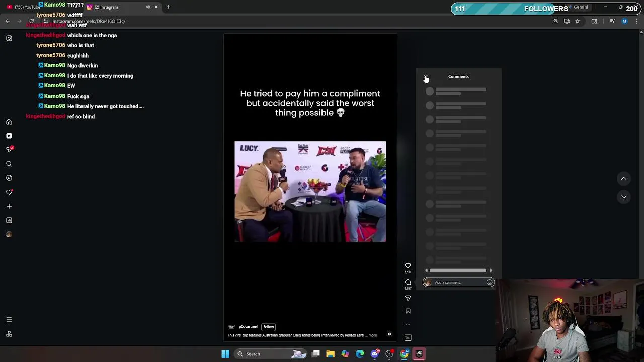644x362 pixels.
Task: Open Messages icon with notification badge
Action: (x=9, y=150)
